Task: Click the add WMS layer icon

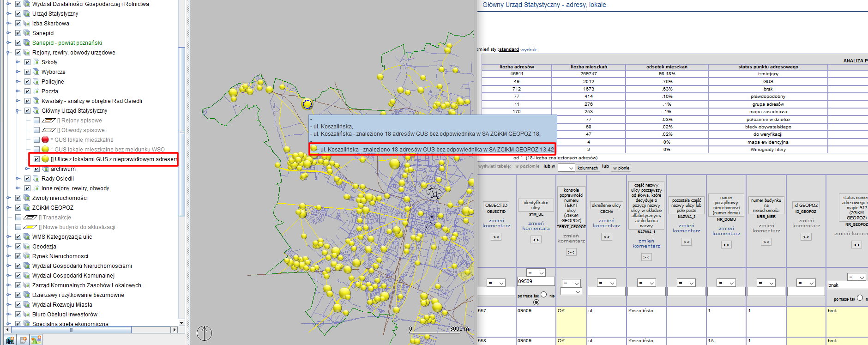Action: tap(10, 340)
